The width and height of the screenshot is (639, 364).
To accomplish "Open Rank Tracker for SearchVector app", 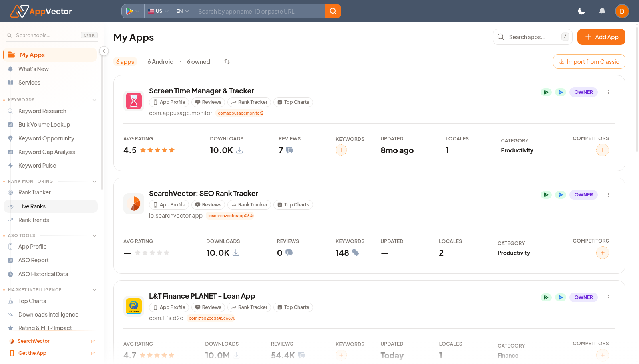I will click(x=249, y=205).
